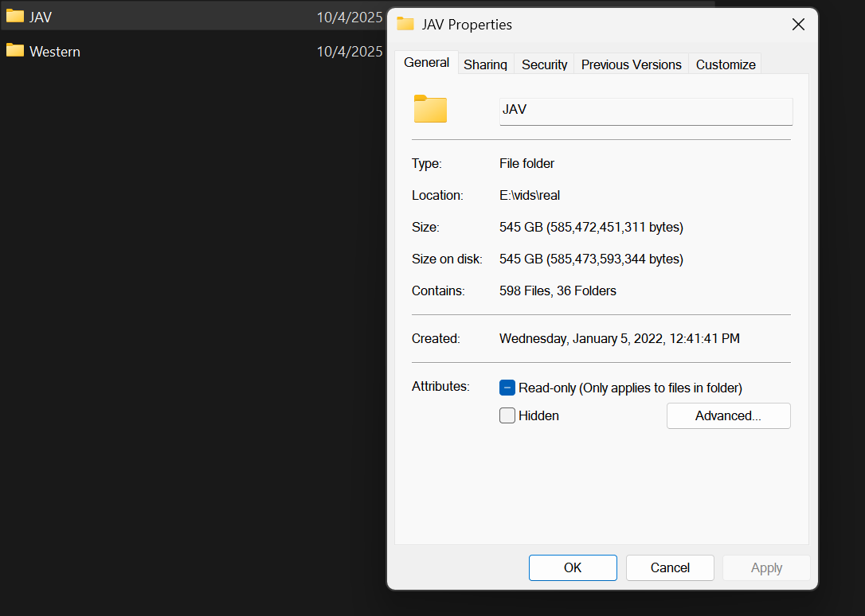The height and width of the screenshot is (616, 865).
Task: Click the Apply button
Action: point(766,567)
